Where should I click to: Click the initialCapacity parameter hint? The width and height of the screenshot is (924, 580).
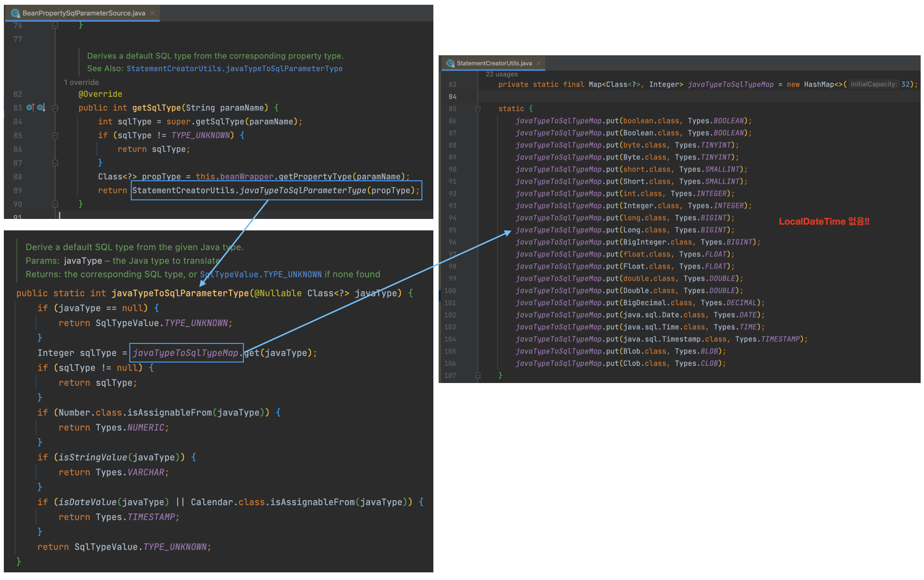click(873, 84)
